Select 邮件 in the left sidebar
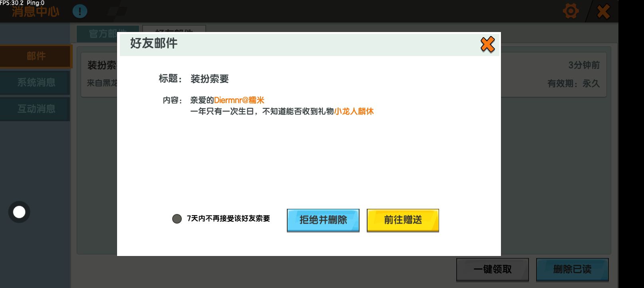This screenshot has width=644, height=288. point(36,56)
